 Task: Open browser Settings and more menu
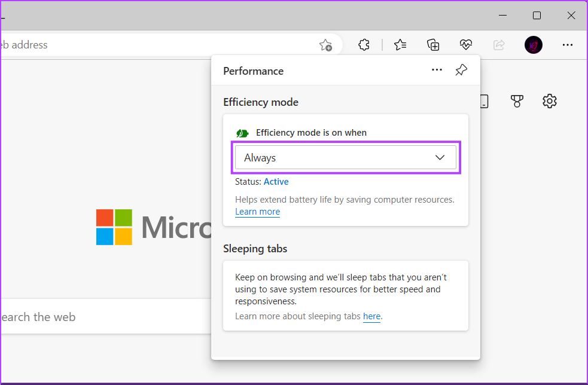568,45
